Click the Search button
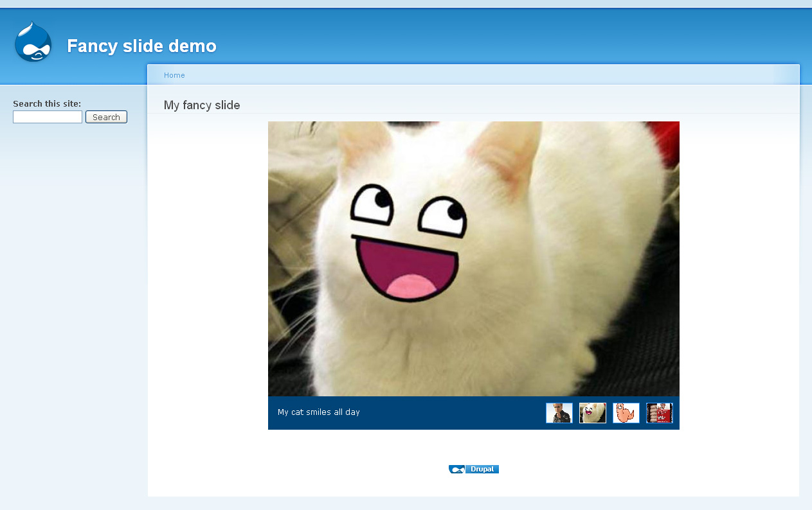 point(106,117)
